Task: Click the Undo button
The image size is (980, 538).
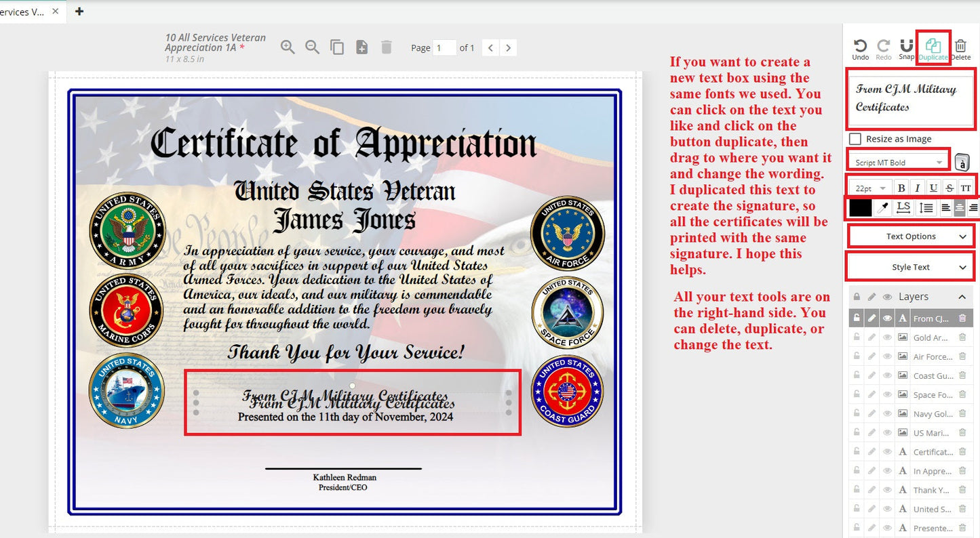Action: (860, 49)
